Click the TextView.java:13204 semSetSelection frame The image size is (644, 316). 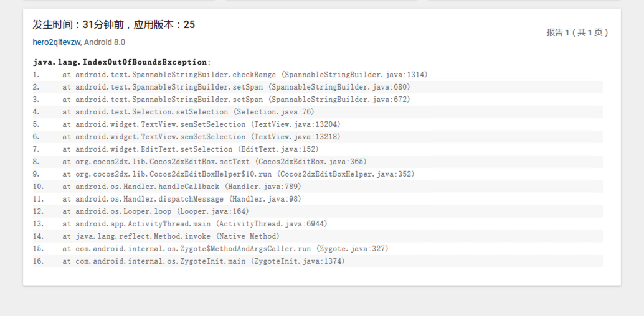click(x=201, y=124)
